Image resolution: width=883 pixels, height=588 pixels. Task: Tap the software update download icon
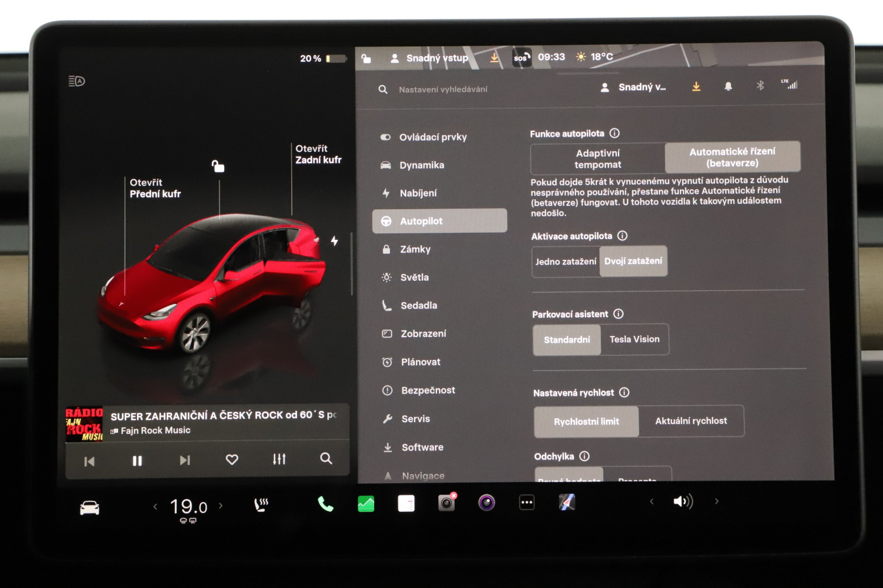pyautogui.click(x=696, y=86)
